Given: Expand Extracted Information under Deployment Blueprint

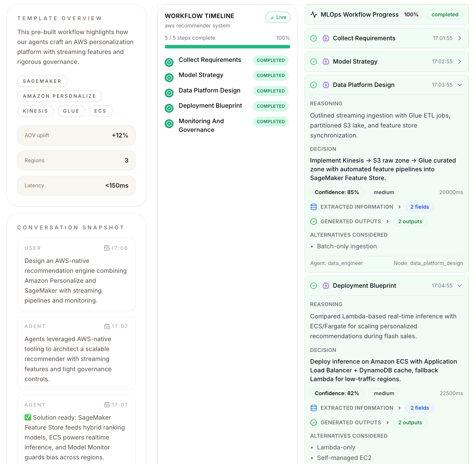Looking at the screenshot, I should [399, 408].
